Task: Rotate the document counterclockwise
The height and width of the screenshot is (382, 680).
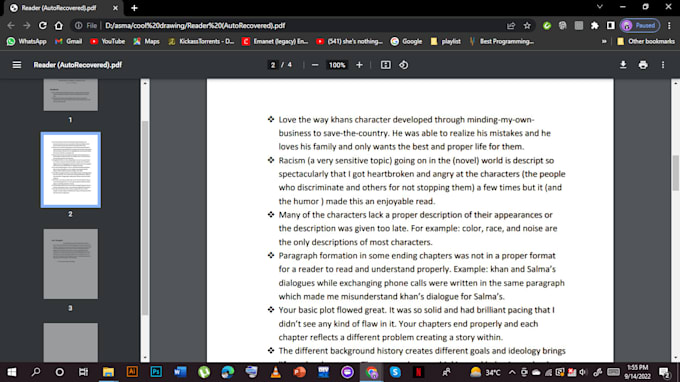Action: click(x=404, y=65)
